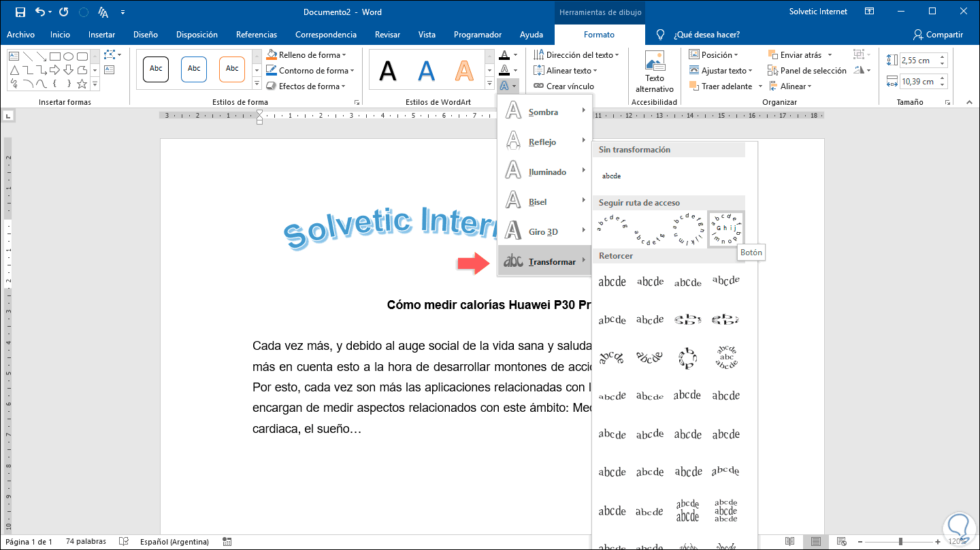The height and width of the screenshot is (550, 980).
Task: Open the Giro 3D submenu
Action: 545,231
